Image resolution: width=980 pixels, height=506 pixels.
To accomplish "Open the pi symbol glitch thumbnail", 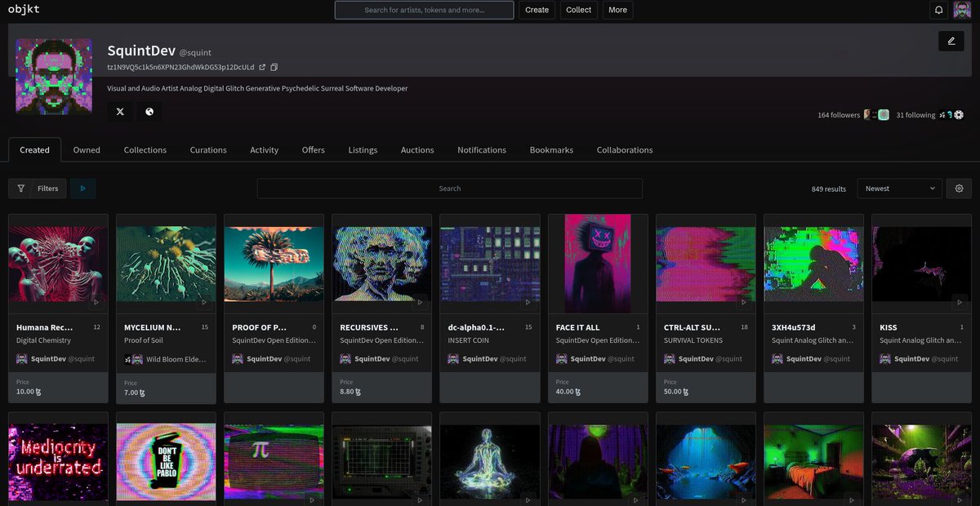I will click(274, 462).
